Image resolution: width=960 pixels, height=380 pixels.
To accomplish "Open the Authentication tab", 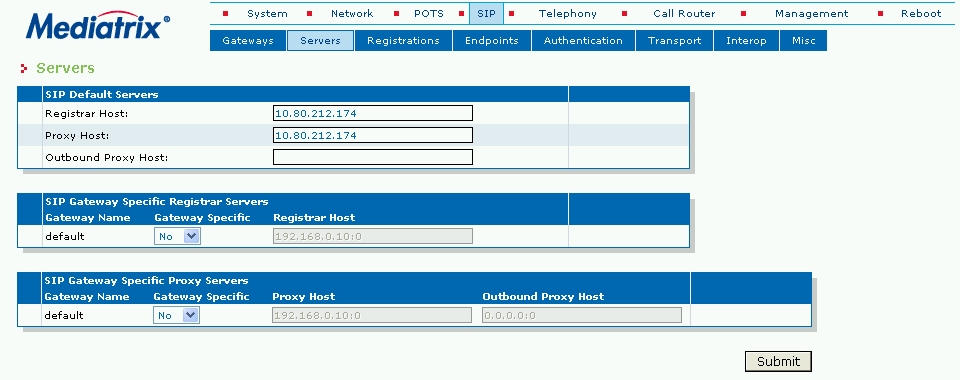I will point(583,41).
